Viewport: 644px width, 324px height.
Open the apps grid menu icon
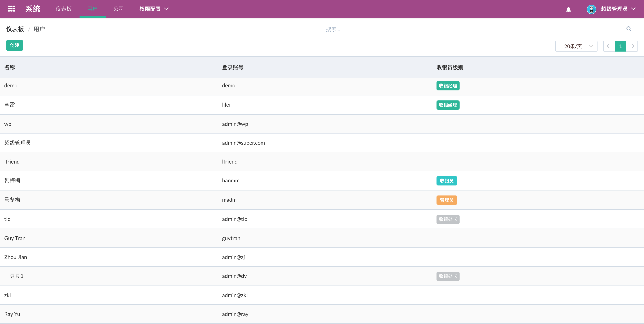(x=12, y=9)
